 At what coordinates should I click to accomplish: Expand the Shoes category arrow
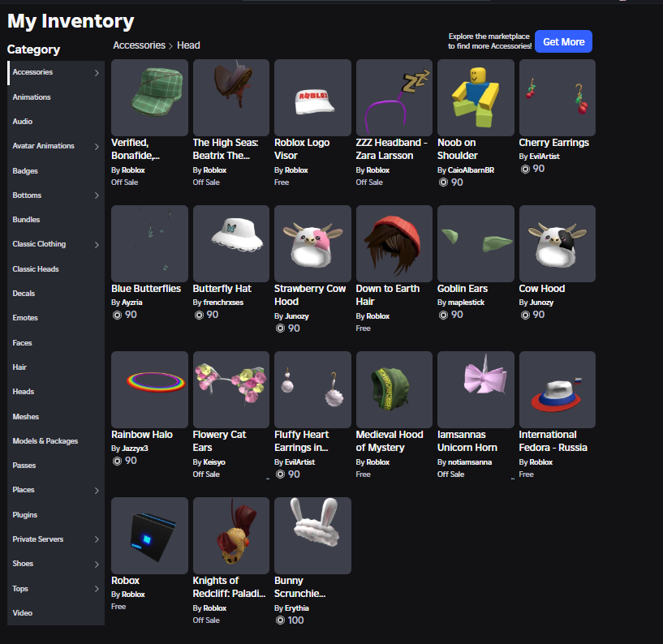pyautogui.click(x=97, y=565)
